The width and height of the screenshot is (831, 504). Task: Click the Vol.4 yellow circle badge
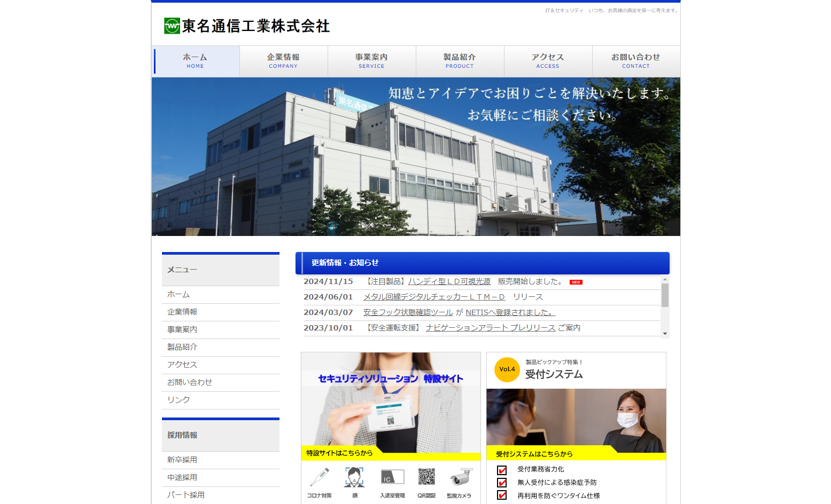[x=507, y=369]
